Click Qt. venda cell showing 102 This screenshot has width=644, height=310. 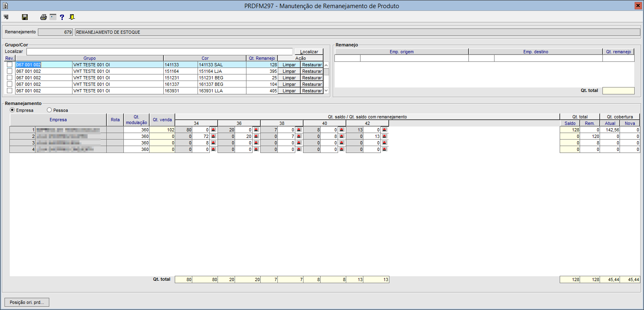click(162, 130)
